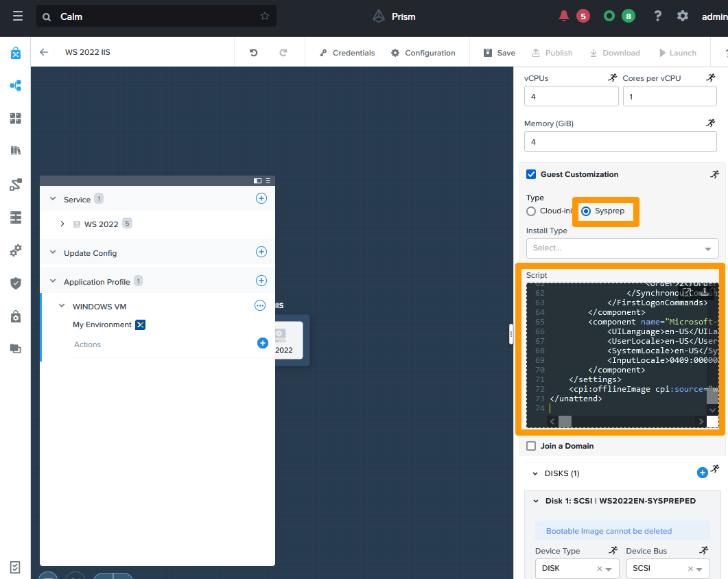Open the help question mark icon
728x579 pixels.
click(657, 16)
